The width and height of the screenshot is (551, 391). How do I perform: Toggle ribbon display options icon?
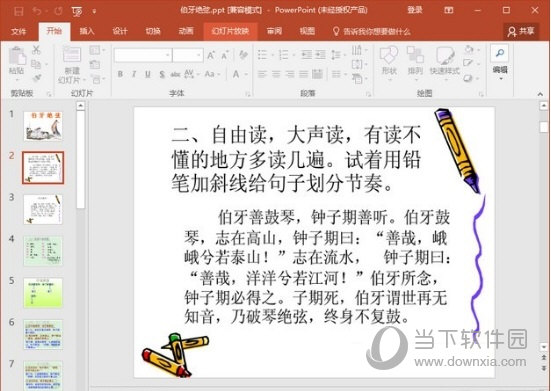tap(449, 11)
